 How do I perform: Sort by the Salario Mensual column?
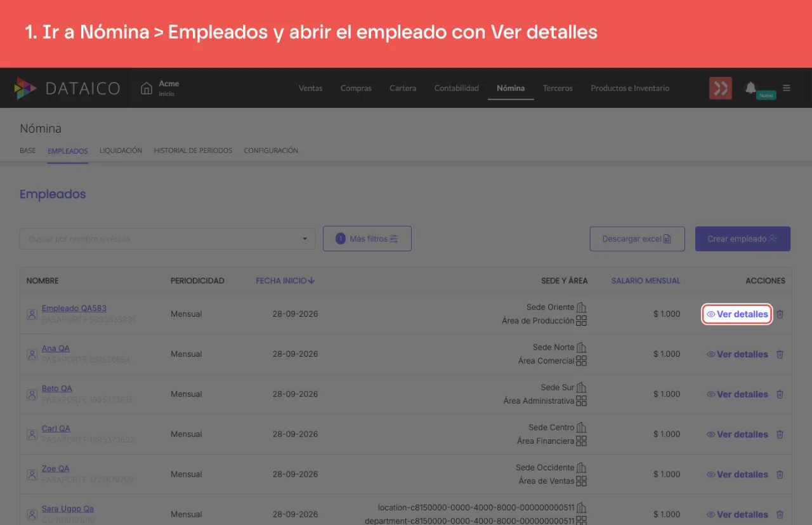tap(646, 281)
